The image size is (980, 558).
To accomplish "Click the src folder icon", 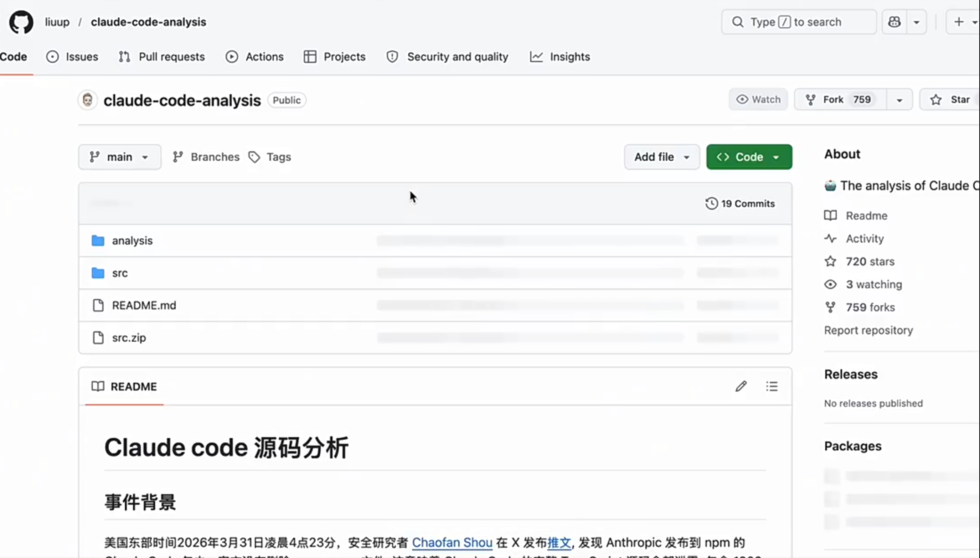I will pos(98,273).
